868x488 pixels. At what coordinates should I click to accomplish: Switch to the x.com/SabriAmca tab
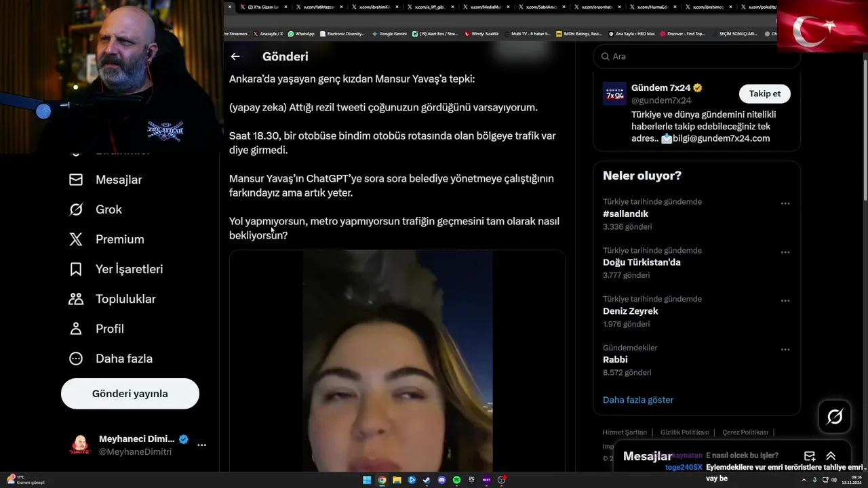click(541, 7)
